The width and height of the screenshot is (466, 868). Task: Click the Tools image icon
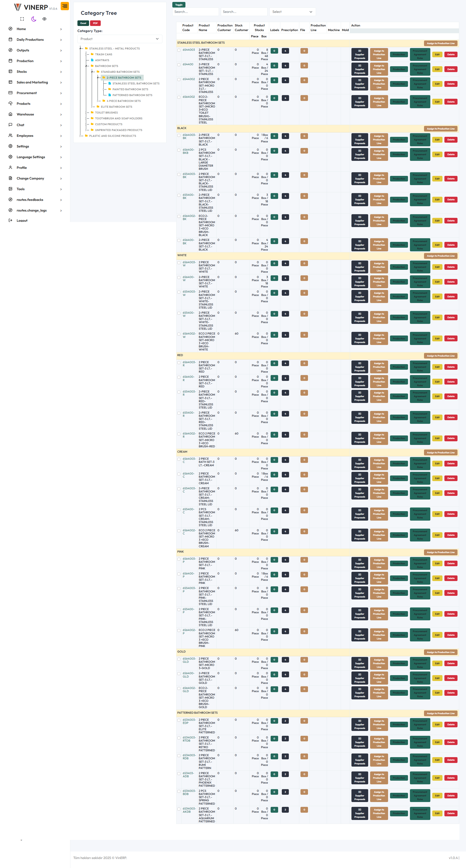[10, 189]
